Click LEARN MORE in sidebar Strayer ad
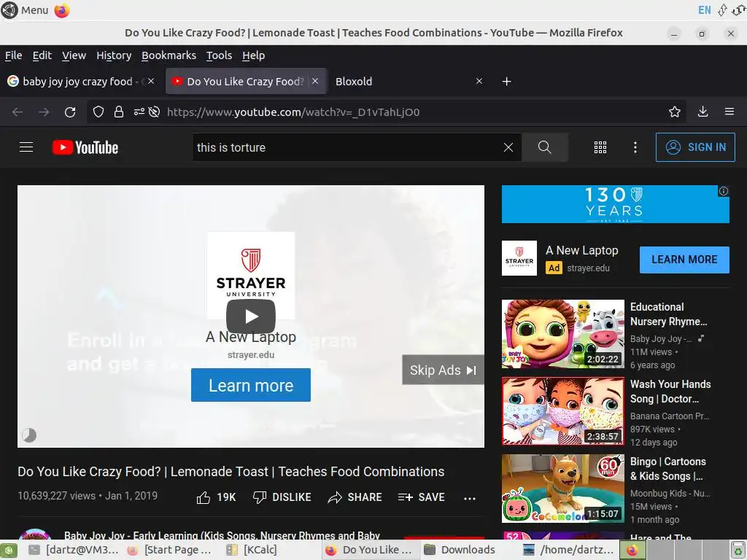This screenshot has width=747, height=560. point(684,260)
